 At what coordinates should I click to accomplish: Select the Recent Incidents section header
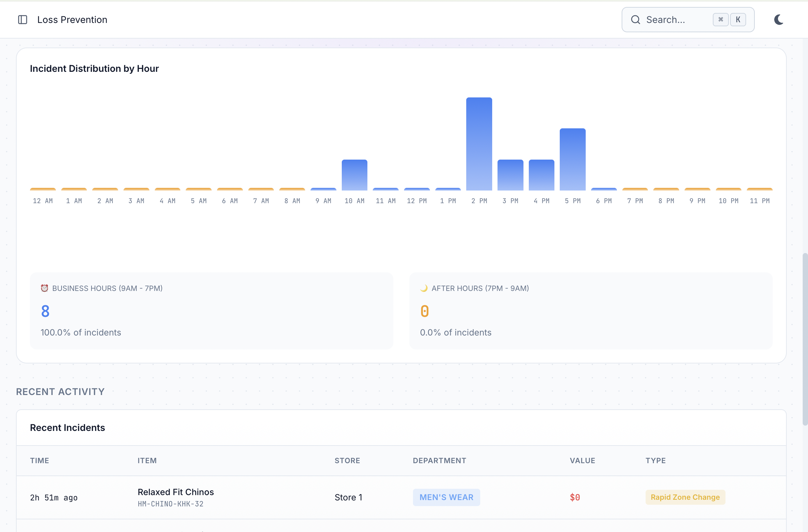(67, 428)
